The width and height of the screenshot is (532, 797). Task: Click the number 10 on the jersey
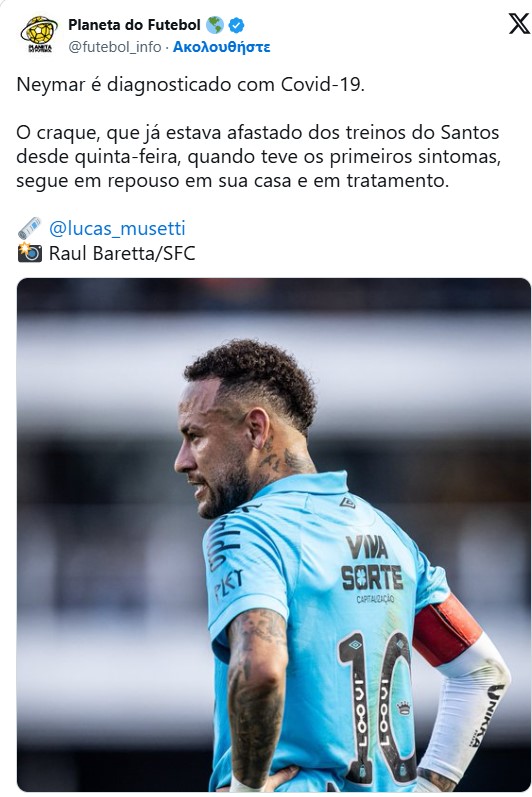coord(377,707)
